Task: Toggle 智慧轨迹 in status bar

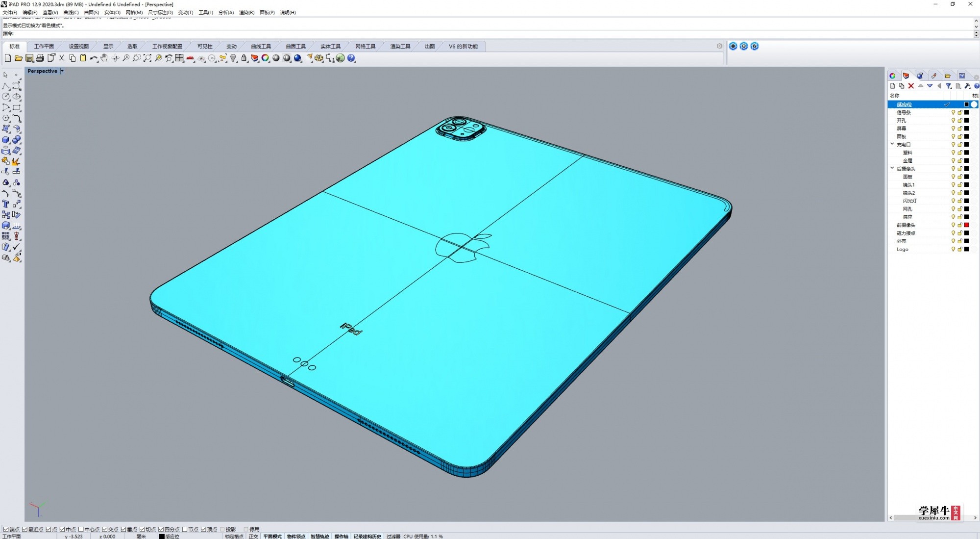Action: click(320, 537)
